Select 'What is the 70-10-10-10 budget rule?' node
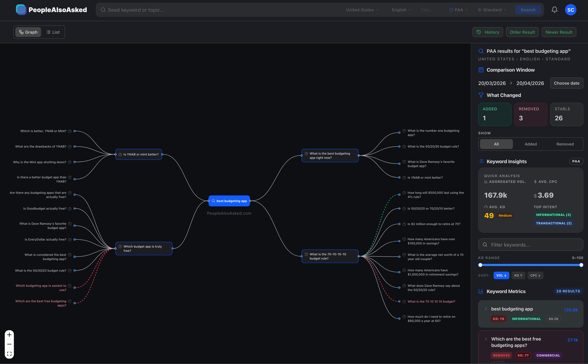 (330, 256)
